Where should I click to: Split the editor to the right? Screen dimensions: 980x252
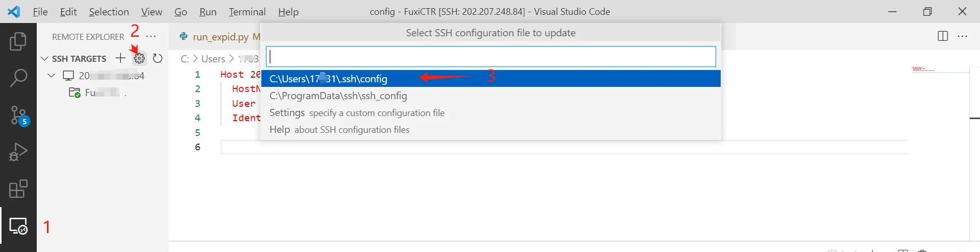943,36
